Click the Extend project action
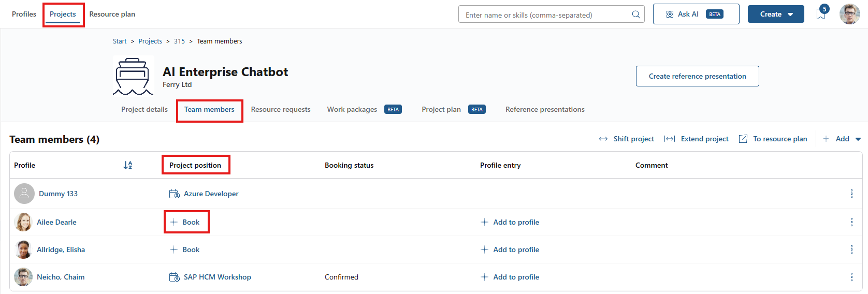 (697, 139)
